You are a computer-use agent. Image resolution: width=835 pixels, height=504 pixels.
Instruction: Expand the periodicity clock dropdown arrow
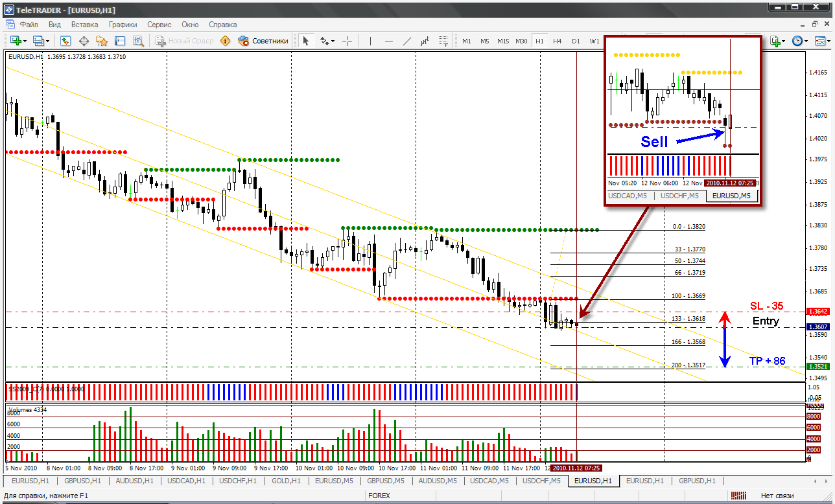pos(807,41)
